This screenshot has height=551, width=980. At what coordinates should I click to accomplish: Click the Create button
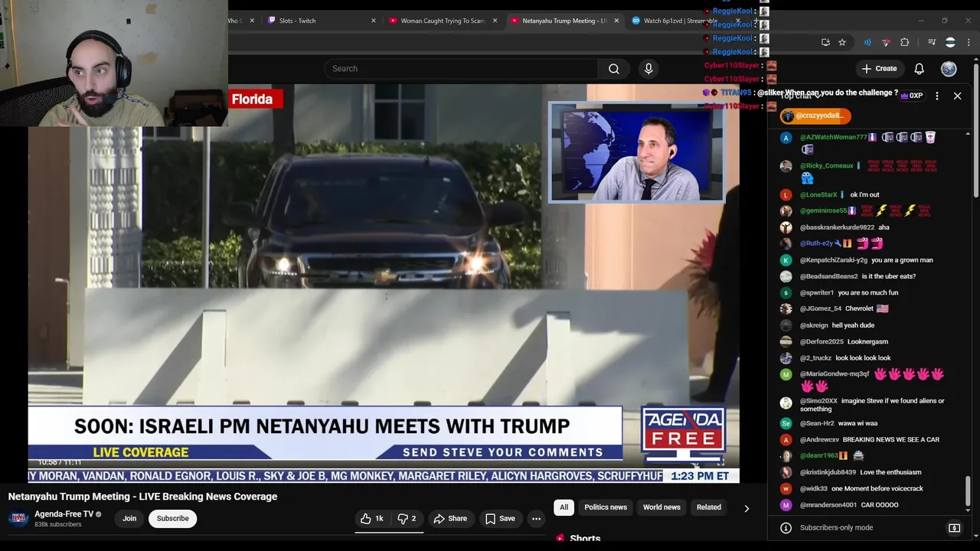tap(879, 69)
